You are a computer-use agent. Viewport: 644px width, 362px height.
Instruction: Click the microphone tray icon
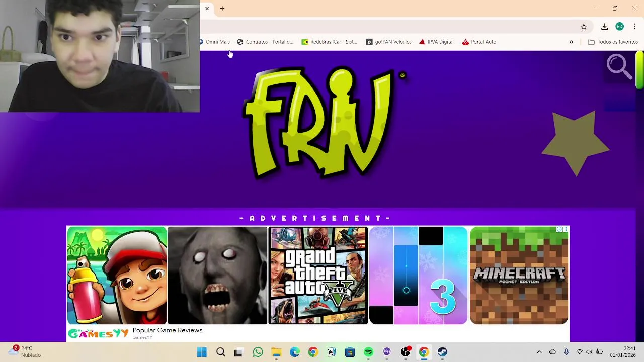point(567,352)
